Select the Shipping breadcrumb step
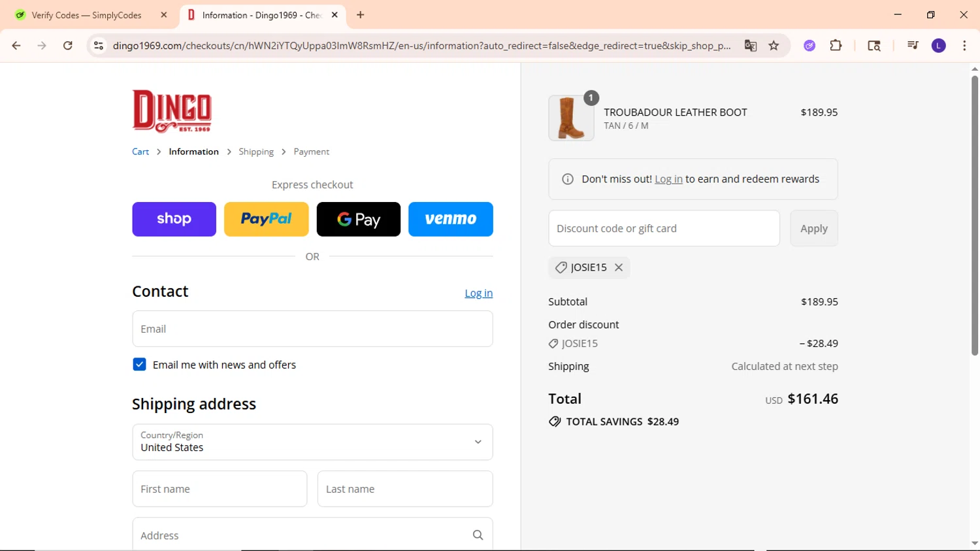The image size is (980, 551). (x=256, y=152)
